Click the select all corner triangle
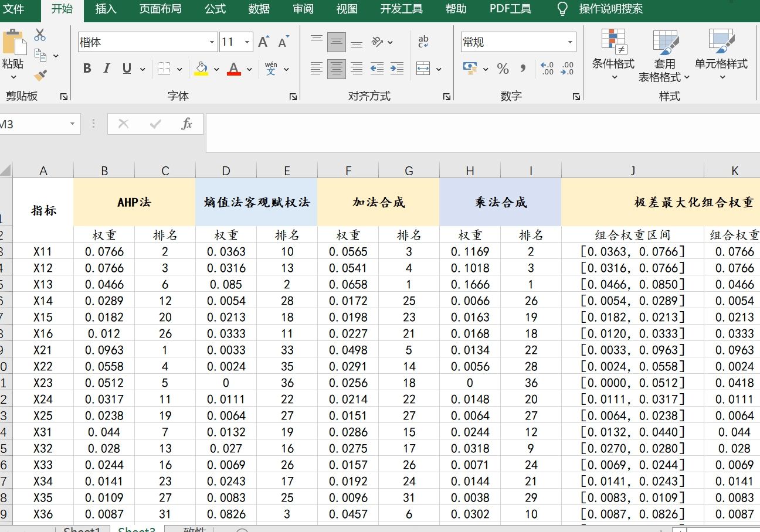760x532 pixels. (x=5, y=170)
